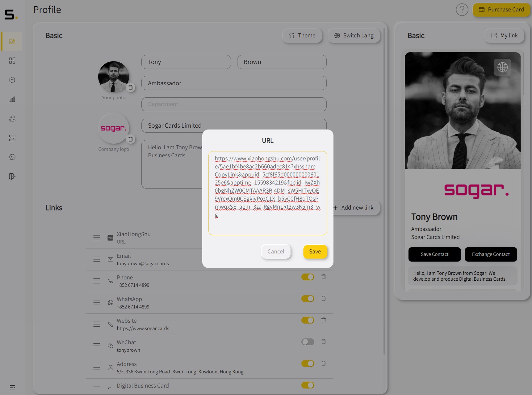The height and width of the screenshot is (395, 532).
Task: Open the settings gear icon in sidebar
Action: [x=12, y=157]
